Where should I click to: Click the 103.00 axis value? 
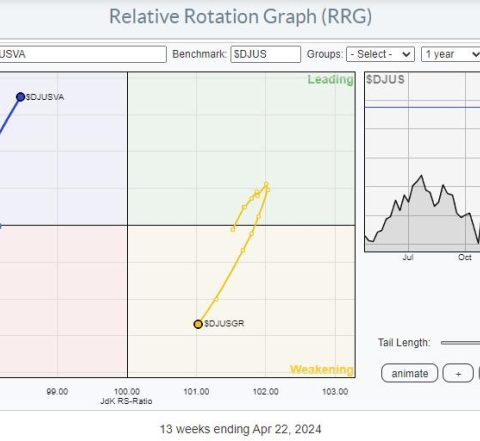pyautogui.click(x=335, y=391)
